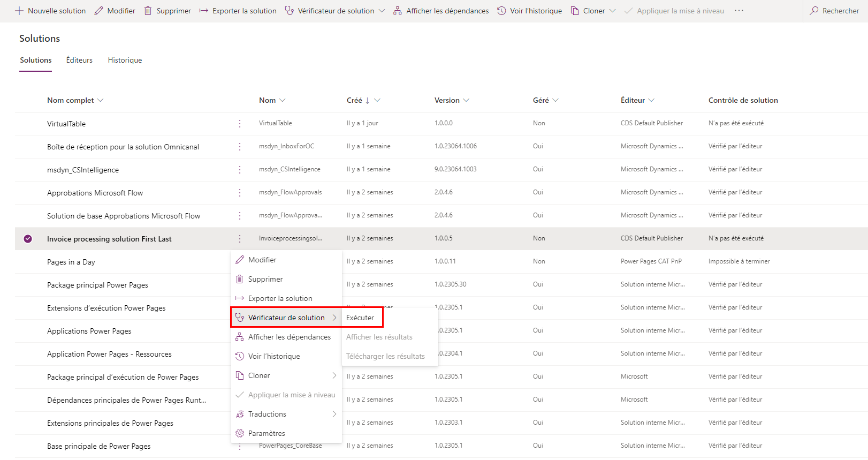Screen dimensions: 868x460
Task: Open the Package principal Power Pages solution
Action: coord(97,285)
